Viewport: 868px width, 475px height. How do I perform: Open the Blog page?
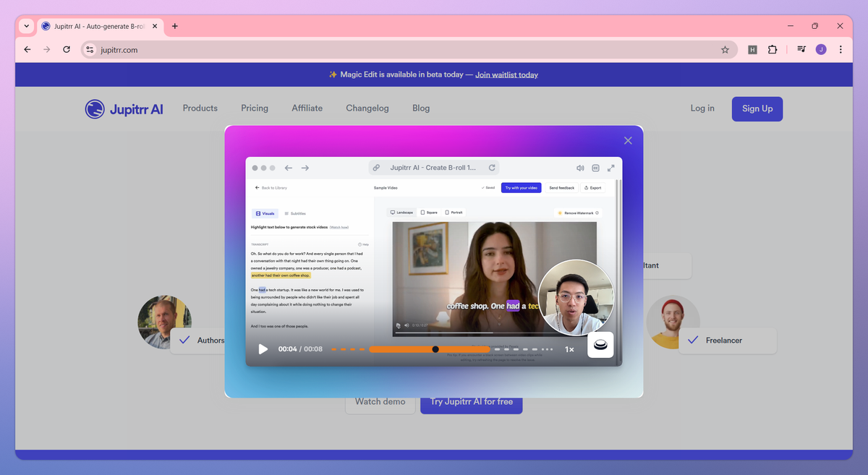421,108
